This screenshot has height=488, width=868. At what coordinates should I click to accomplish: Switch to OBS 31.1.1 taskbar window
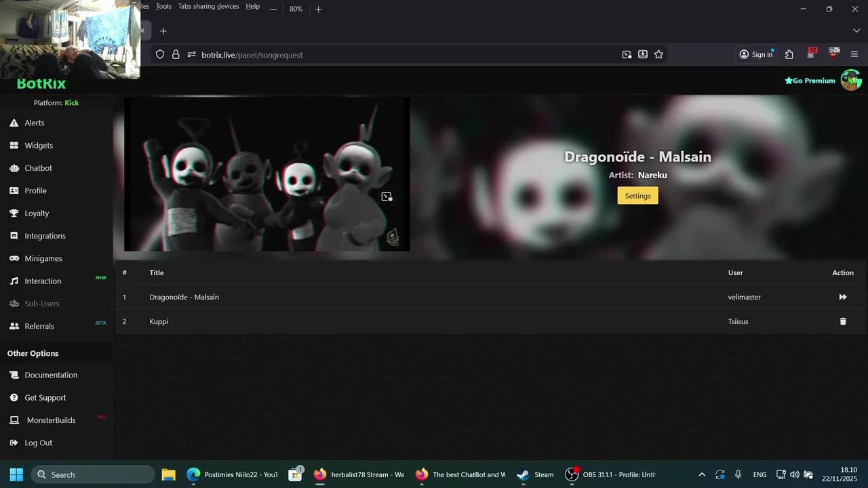click(610, 474)
